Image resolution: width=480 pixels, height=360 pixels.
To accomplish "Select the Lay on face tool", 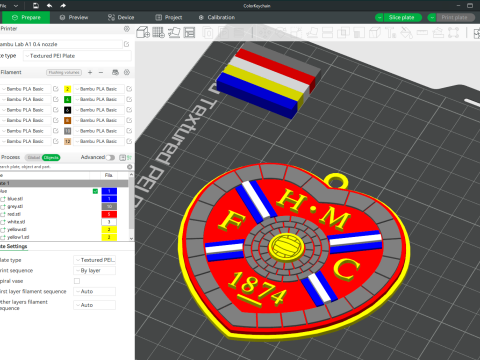I will pos(312,33).
